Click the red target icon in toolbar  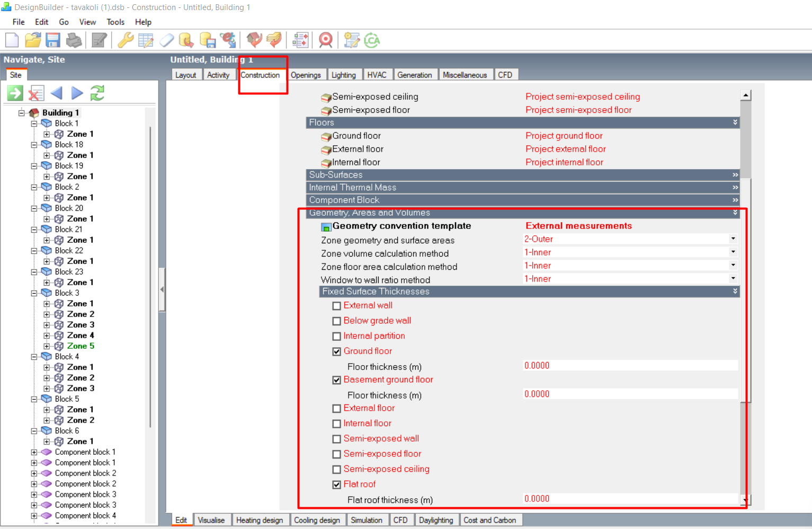326,40
